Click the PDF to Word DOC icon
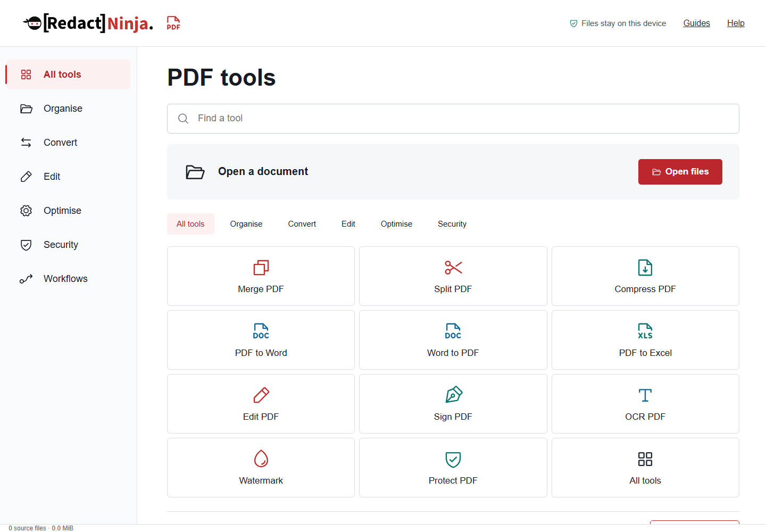This screenshot has width=766, height=532. coord(261,331)
